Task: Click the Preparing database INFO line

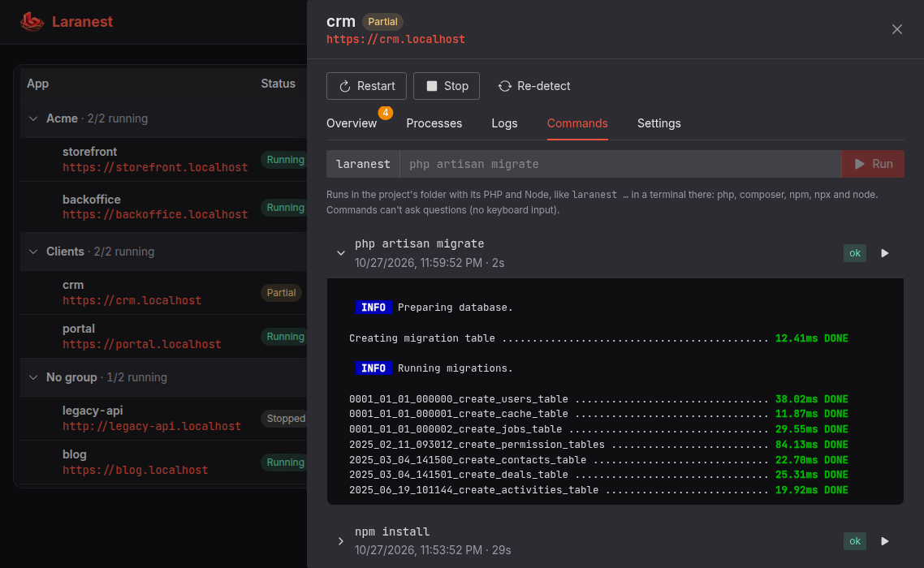Action: coord(434,308)
